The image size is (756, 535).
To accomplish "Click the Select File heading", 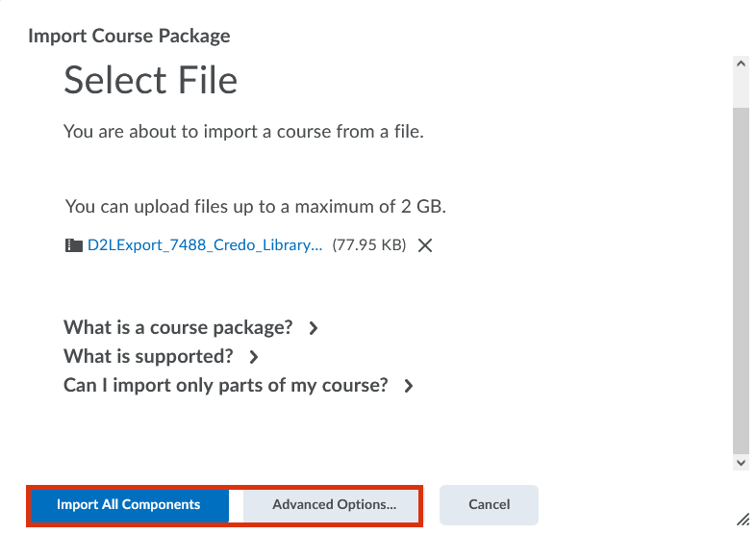I will (x=150, y=80).
